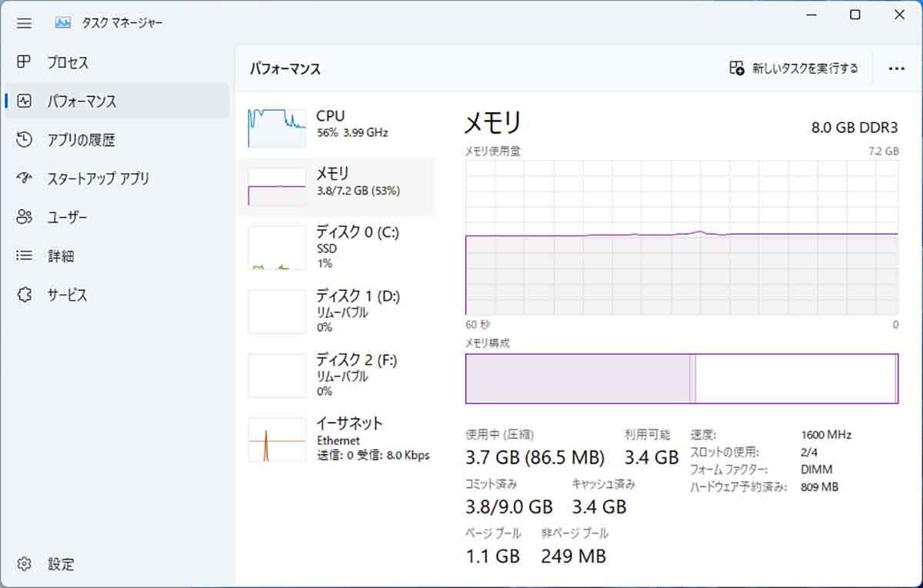Image resolution: width=923 pixels, height=588 pixels.
Task: Click the 送信: 0 受信: 8.0 Kbps text
Action: click(x=373, y=455)
